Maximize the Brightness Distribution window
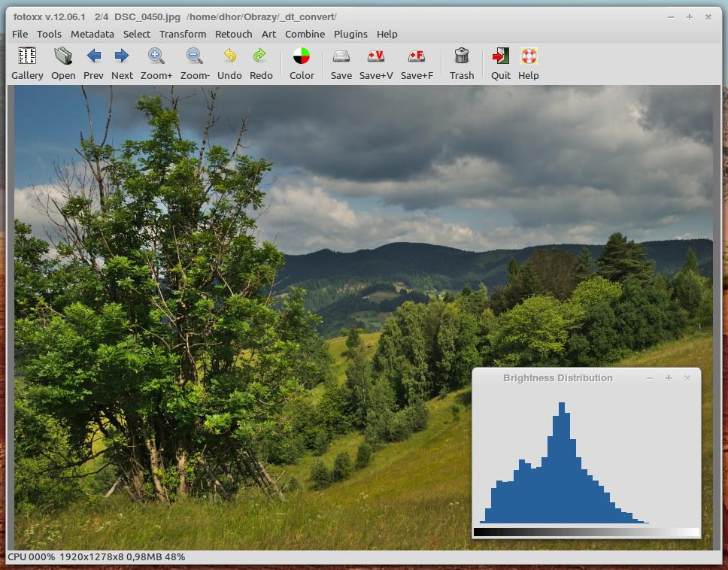Viewport: 728px width, 570px height. (669, 377)
